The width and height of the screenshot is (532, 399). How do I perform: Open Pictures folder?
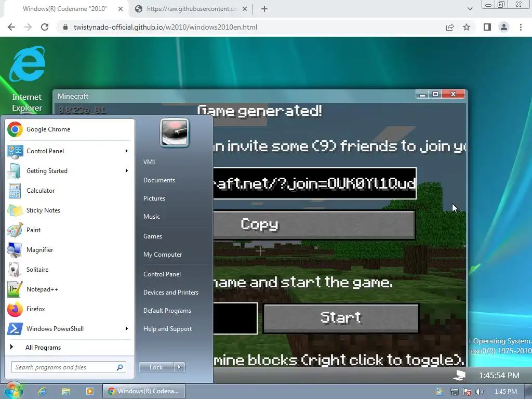point(154,198)
